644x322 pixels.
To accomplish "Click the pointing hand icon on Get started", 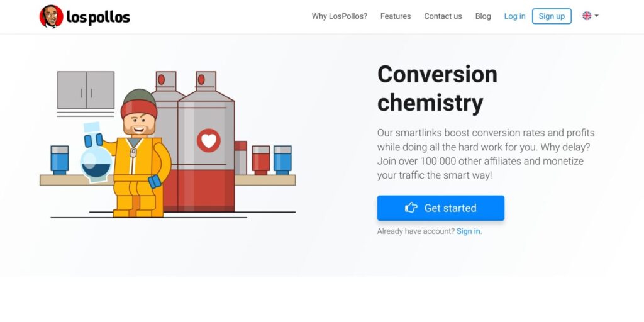I will pos(411,208).
